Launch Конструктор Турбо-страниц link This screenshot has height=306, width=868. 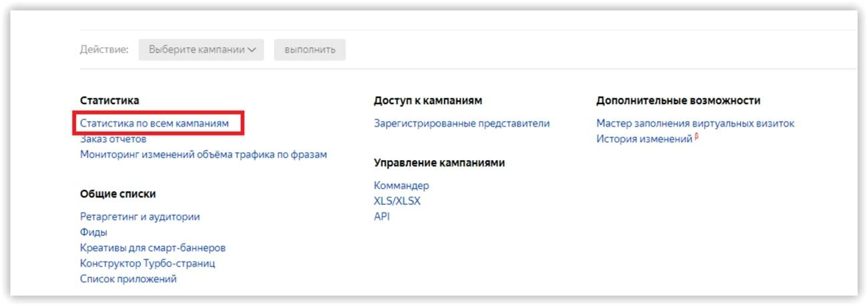pos(148,263)
